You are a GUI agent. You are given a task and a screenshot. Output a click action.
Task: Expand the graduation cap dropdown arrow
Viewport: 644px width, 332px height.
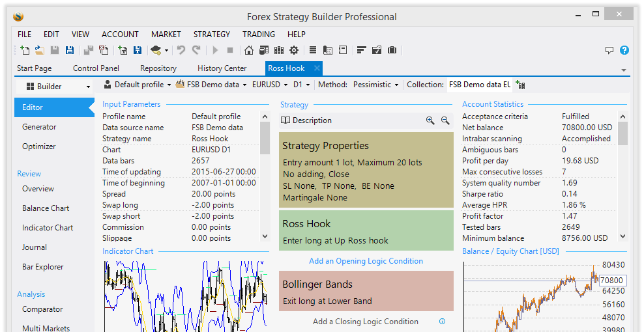click(x=166, y=51)
